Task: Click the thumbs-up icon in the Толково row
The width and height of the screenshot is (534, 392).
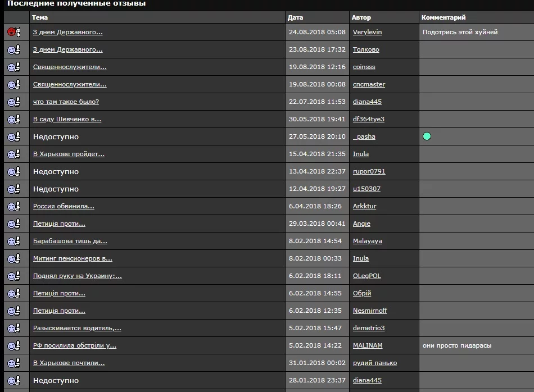Action: tap(13, 49)
